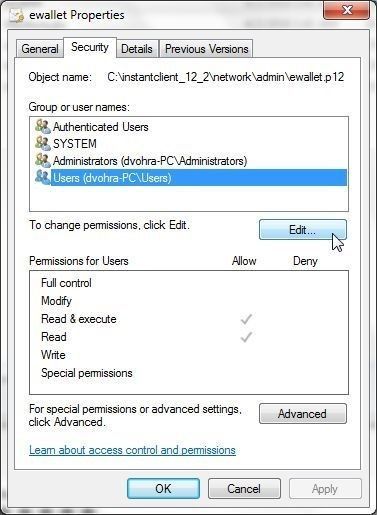Click Edit to change permissions

(303, 230)
